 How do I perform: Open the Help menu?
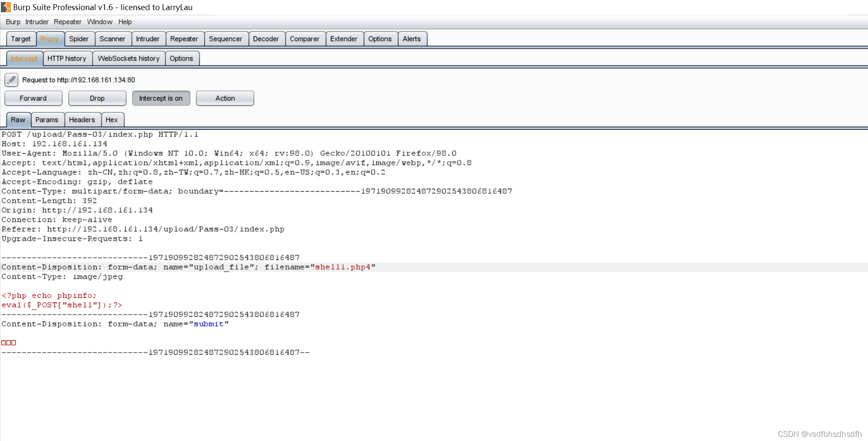pyautogui.click(x=125, y=22)
